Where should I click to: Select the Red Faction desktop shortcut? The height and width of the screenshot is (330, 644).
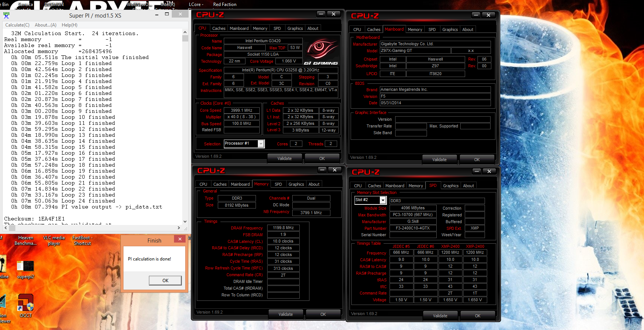tap(225, 4)
